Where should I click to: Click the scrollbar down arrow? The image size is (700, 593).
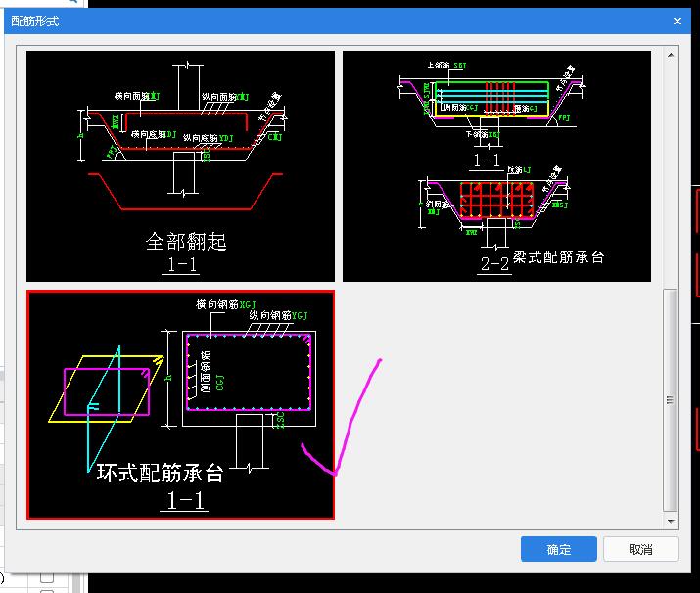click(x=671, y=521)
